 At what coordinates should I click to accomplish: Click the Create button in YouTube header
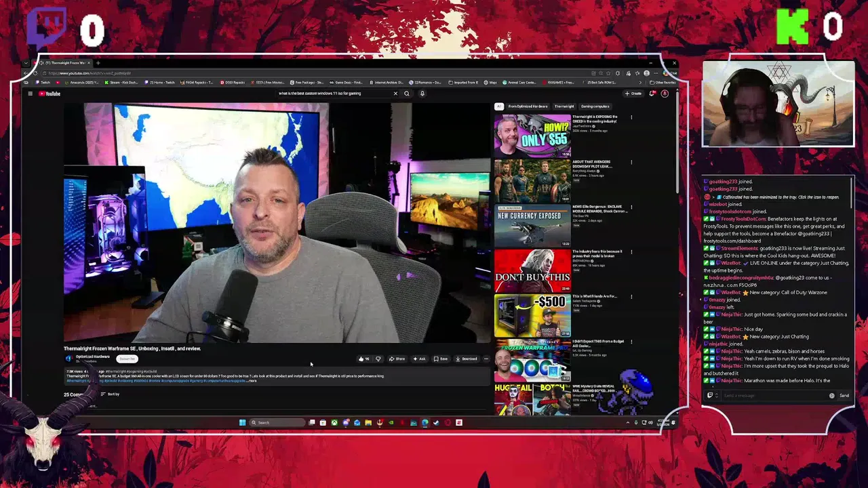coord(633,94)
